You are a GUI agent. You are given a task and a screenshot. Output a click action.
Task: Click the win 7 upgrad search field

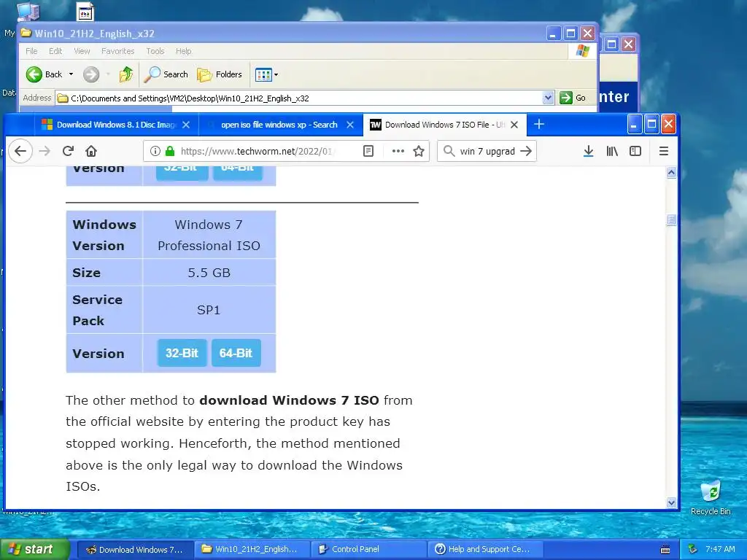point(487,151)
